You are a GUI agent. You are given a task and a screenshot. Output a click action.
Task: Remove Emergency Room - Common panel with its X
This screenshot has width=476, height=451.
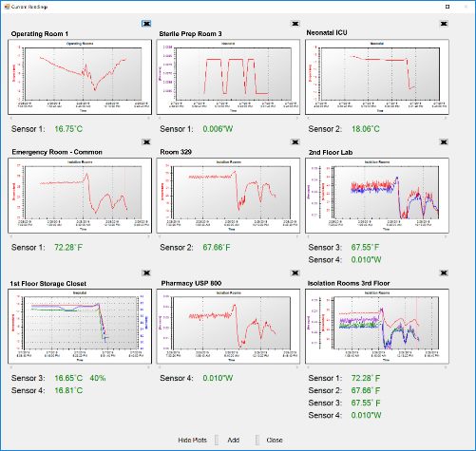146,142
